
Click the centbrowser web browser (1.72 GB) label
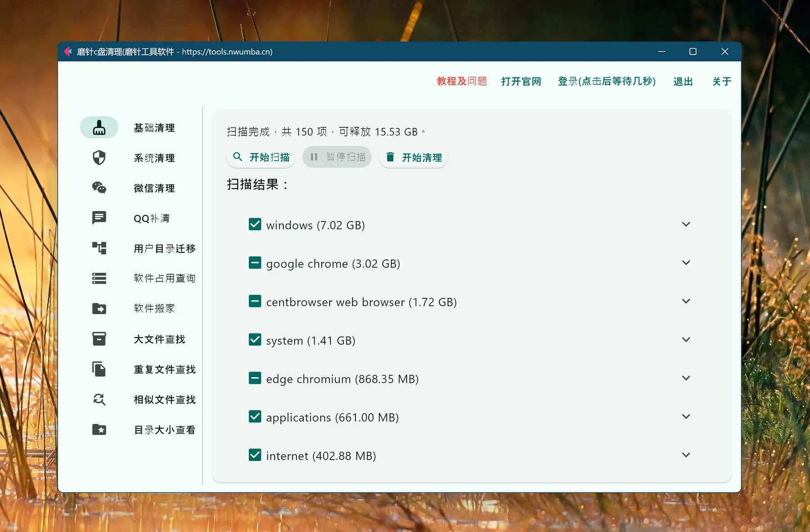pos(361,302)
